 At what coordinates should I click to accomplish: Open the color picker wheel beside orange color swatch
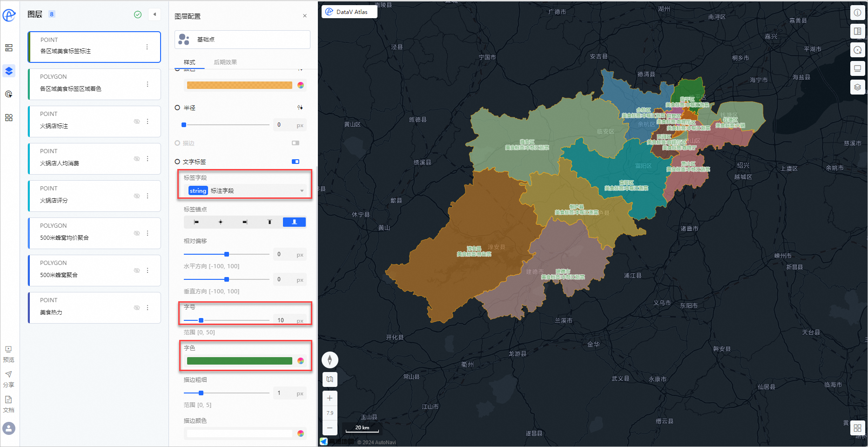301,85
